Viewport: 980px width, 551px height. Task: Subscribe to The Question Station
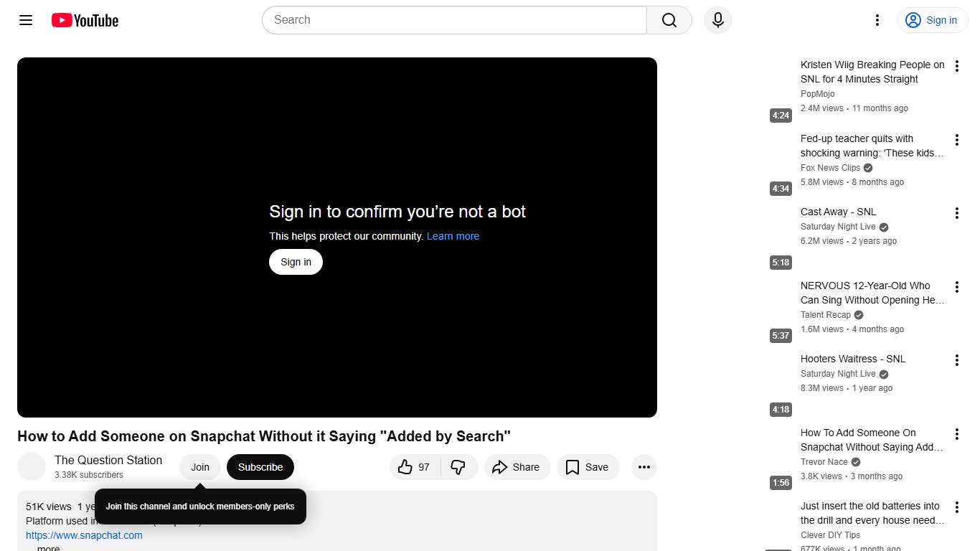(260, 467)
